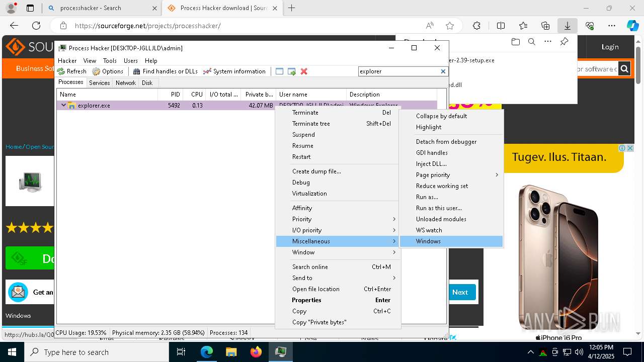Select Collapse by default in submenu

tap(451, 116)
